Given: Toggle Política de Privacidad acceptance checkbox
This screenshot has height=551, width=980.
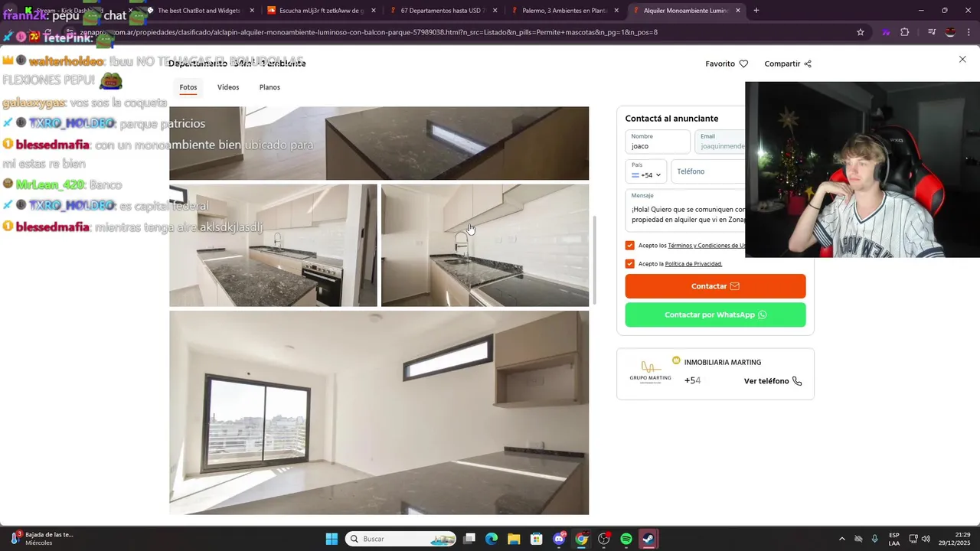Looking at the screenshot, I should pyautogui.click(x=629, y=264).
